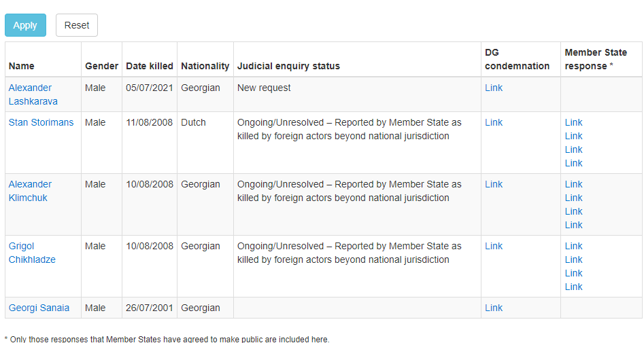Screen dimensions: 644x343
Task: Open DG condemnation link for Alexander Lashkarava
Action: click(493, 88)
